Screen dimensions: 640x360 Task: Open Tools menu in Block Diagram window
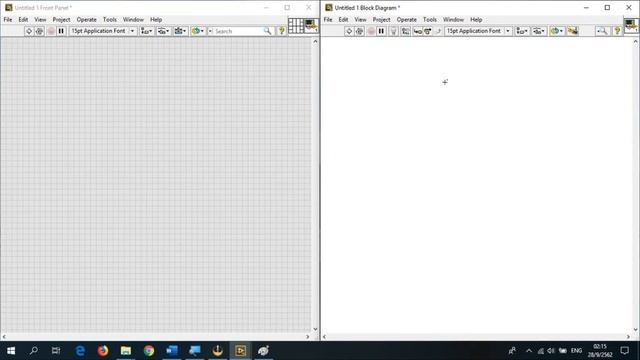(x=430, y=20)
